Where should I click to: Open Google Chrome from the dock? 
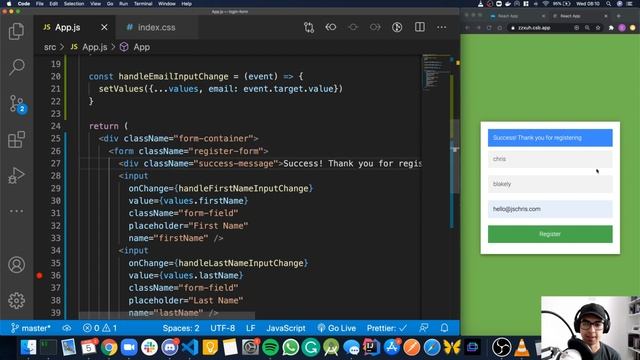point(109,348)
